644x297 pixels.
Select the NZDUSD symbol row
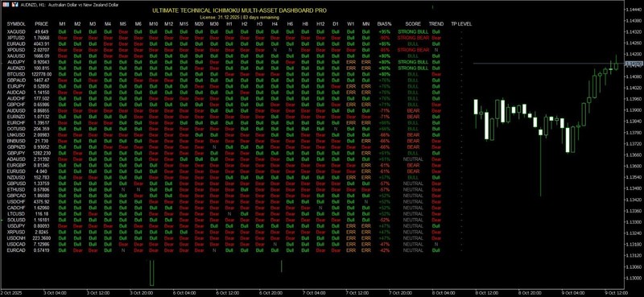click(16, 177)
